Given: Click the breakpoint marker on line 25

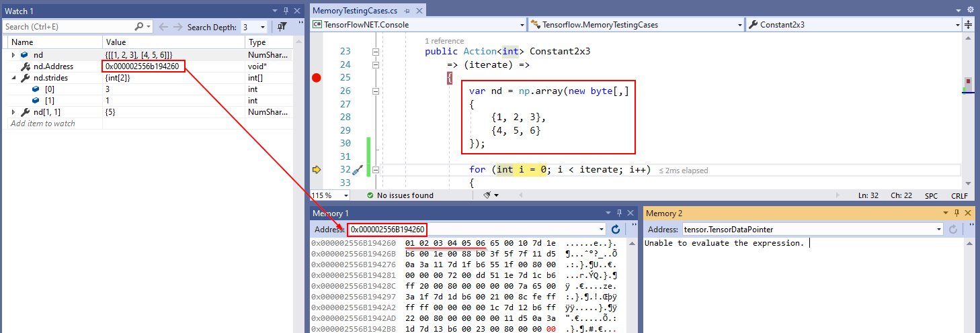Looking at the screenshot, I should pyautogui.click(x=317, y=78).
